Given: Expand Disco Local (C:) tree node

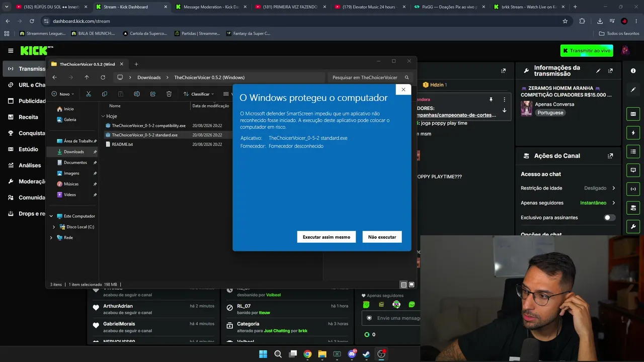Looking at the screenshot, I should [x=54, y=227].
